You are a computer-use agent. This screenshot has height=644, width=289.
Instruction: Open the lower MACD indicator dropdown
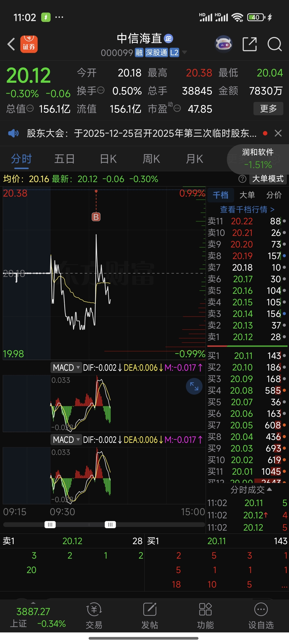coord(66,440)
